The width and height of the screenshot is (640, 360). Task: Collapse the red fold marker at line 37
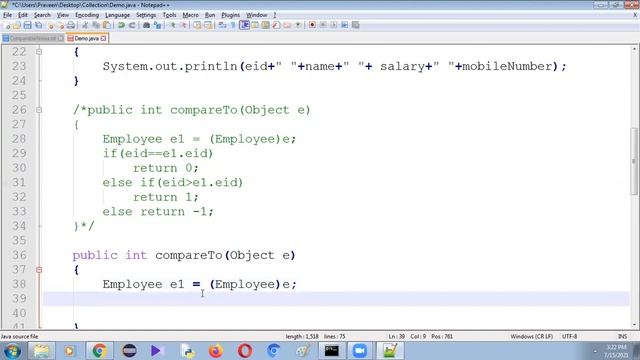tap(39, 270)
